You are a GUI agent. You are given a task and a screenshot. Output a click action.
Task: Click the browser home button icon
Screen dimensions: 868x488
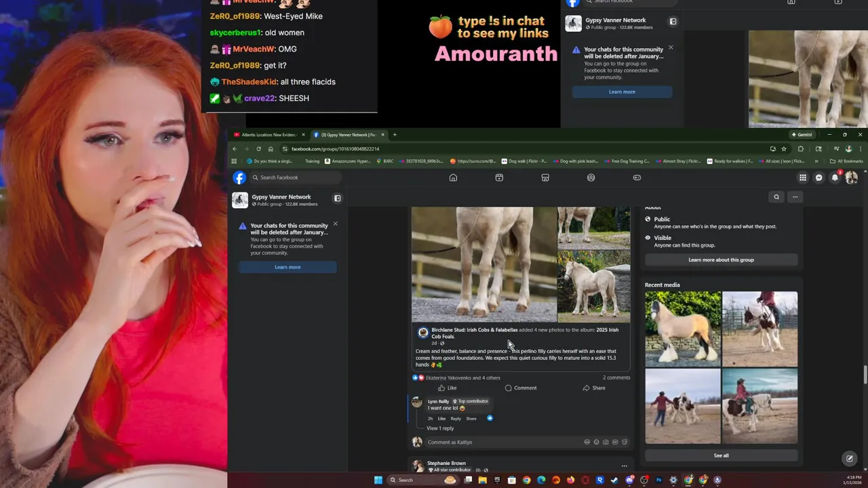coord(271,148)
